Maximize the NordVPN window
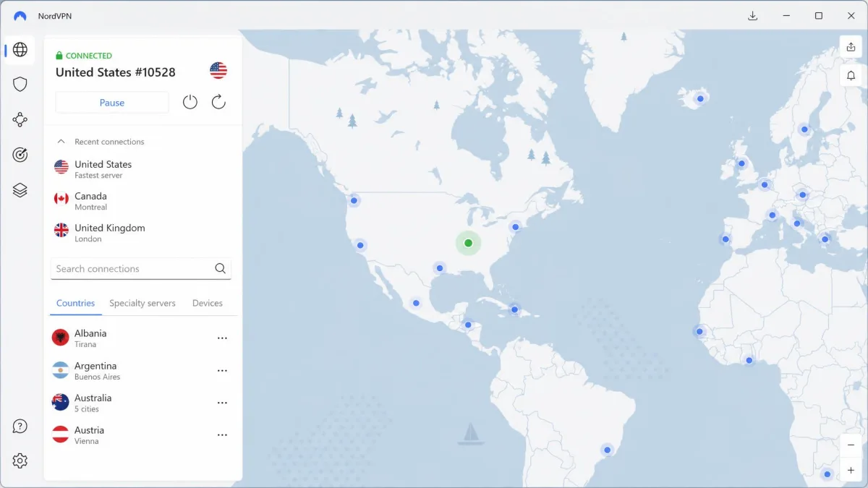 [819, 16]
